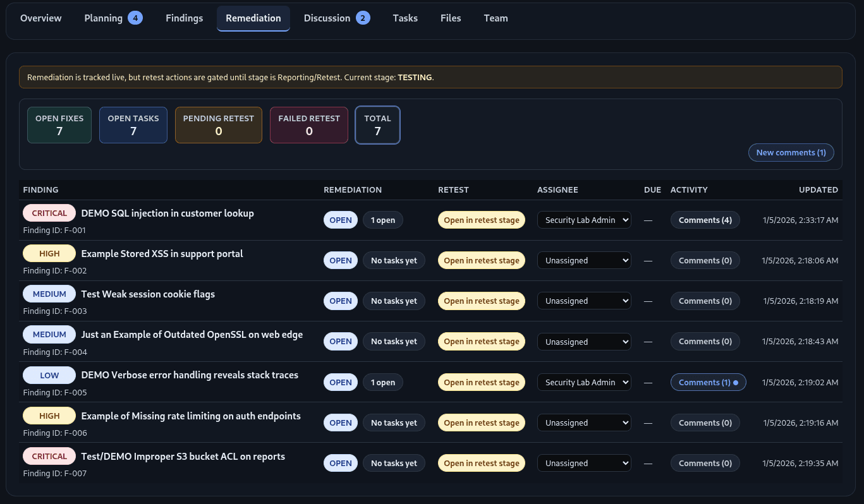Screen dimensions: 864x504
Task: Click No tasks yet badge for F-003
Action: [x=394, y=301]
